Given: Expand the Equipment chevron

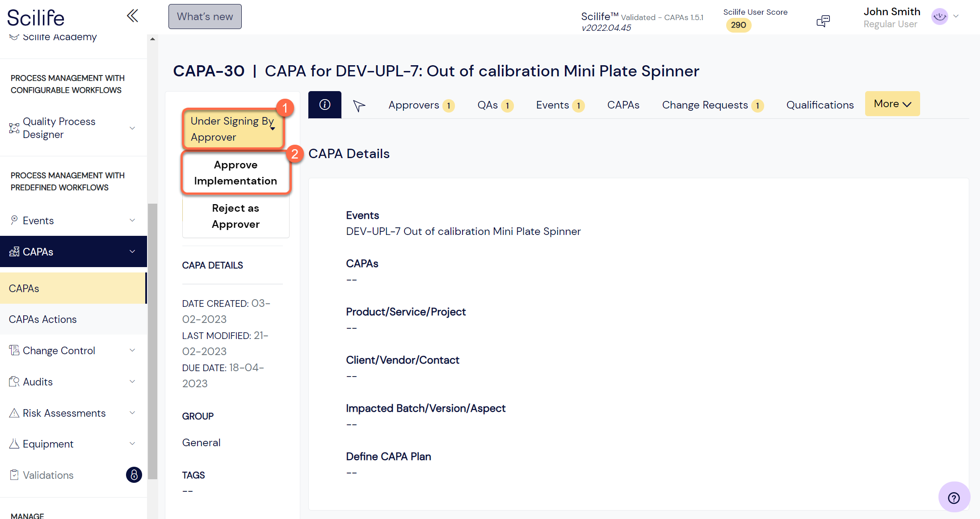Looking at the screenshot, I should [x=132, y=444].
